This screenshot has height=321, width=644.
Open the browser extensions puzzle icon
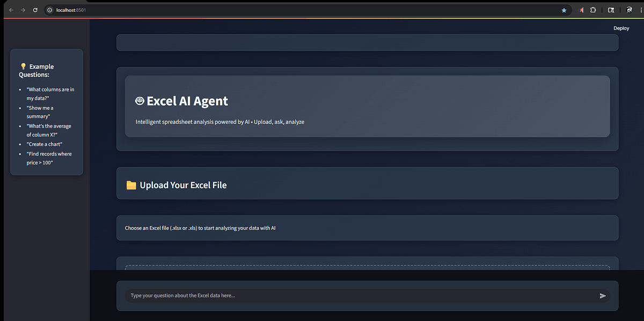(x=592, y=10)
